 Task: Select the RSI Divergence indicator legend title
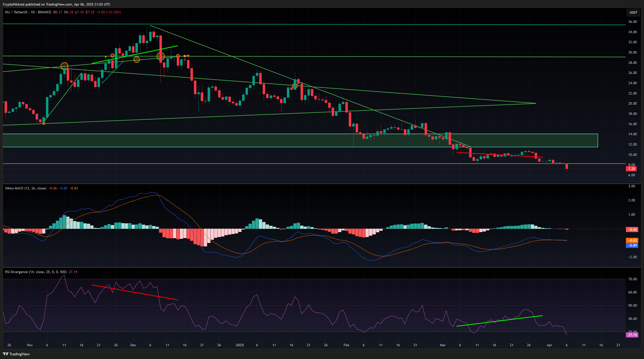(36, 272)
